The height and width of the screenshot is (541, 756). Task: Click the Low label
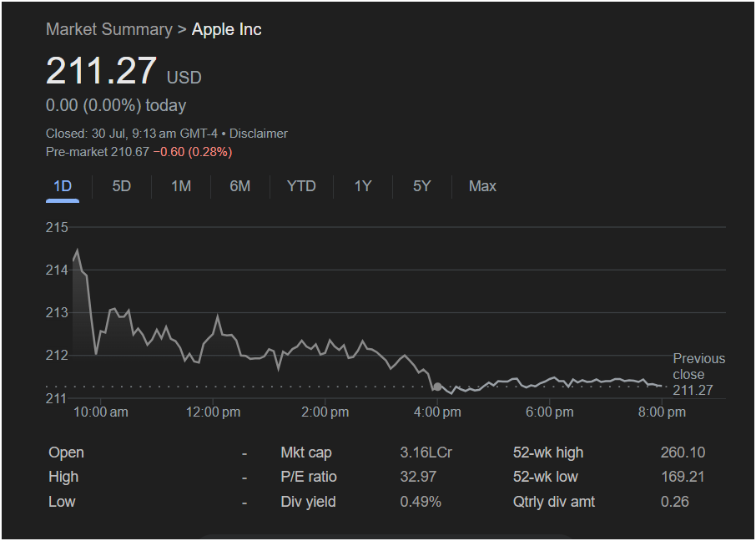pyautogui.click(x=62, y=502)
